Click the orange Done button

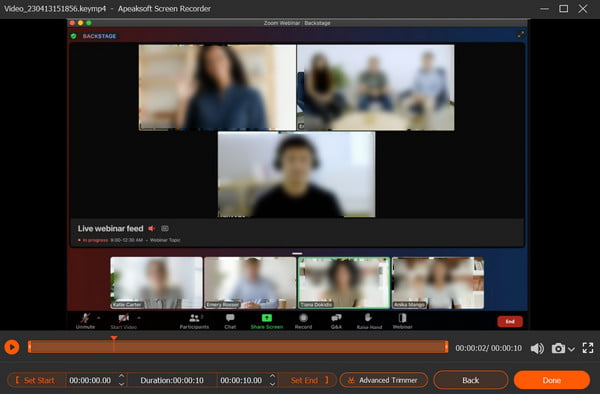pos(551,380)
